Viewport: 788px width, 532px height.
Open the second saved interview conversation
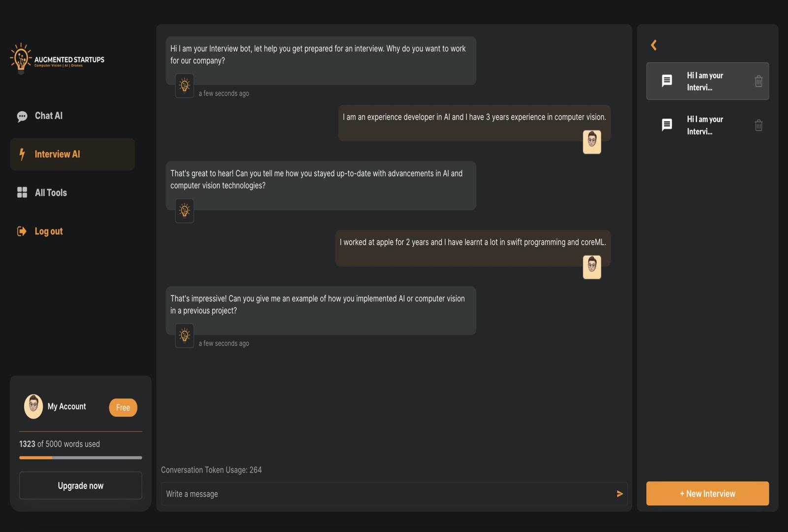704,125
